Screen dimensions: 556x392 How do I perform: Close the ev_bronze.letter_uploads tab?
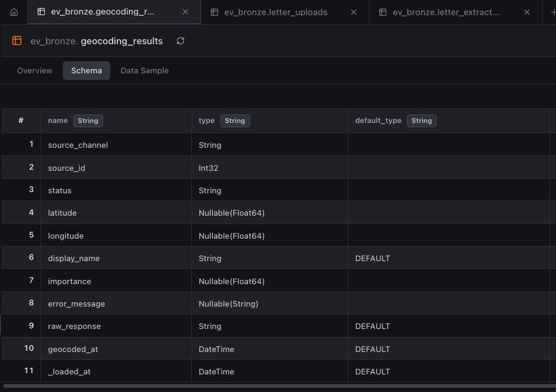[x=354, y=12]
